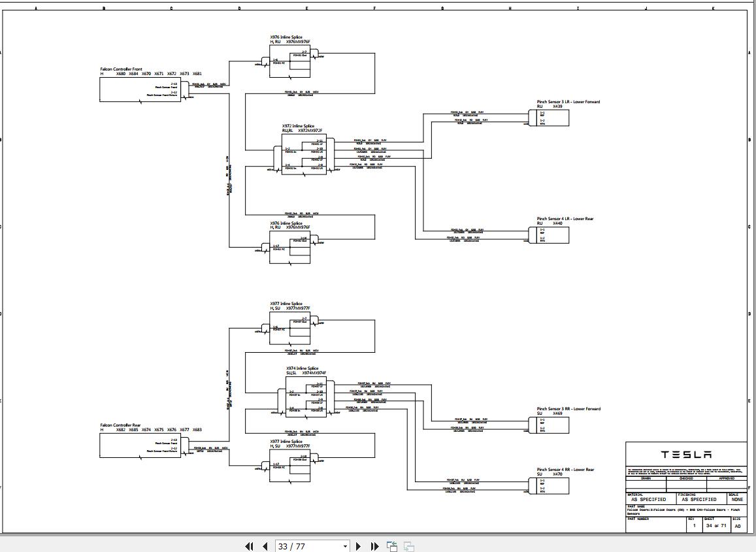Click Pinch Sensor 3 LR connector X439
Image resolution: width=756 pixels, height=552 pixels.
point(549,118)
